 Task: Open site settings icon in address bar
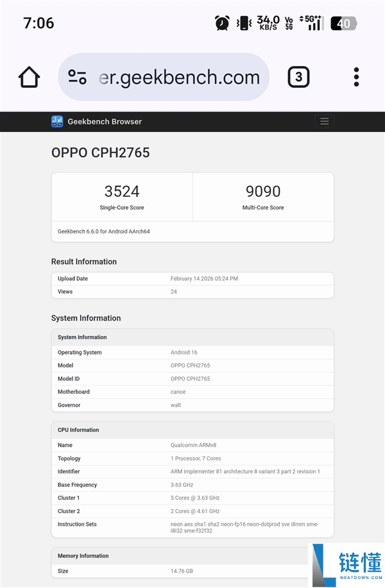(77, 77)
